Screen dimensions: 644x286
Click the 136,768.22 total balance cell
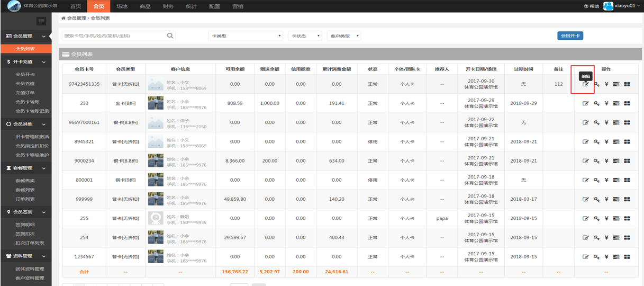click(x=235, y=272)
